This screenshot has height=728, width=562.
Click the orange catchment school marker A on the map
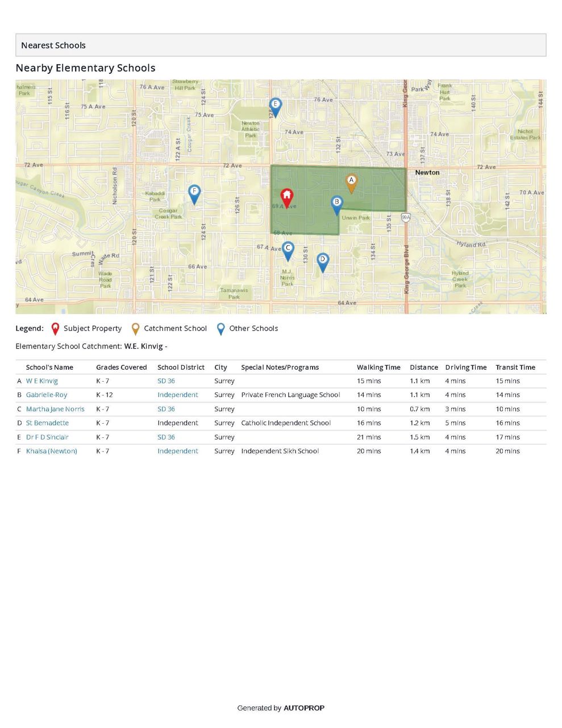click(351, 182)
